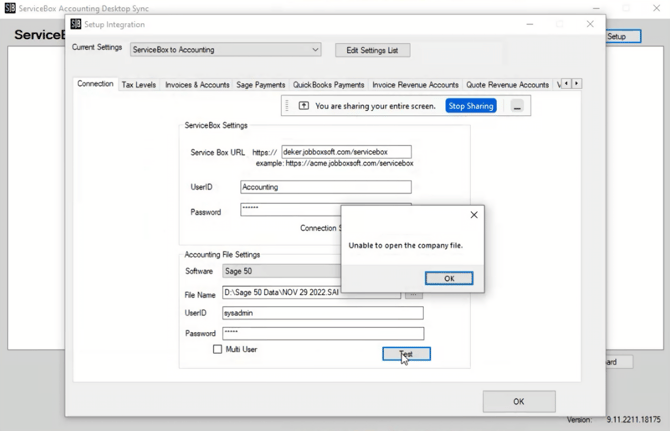Screen dimensions: 670x431
Task: Click Edit Settings List button
Action: coord(372,50)
